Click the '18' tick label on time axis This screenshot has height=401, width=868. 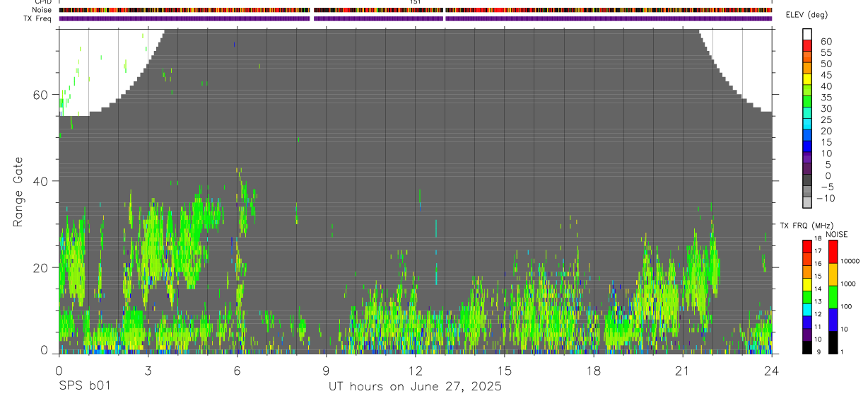594,370
